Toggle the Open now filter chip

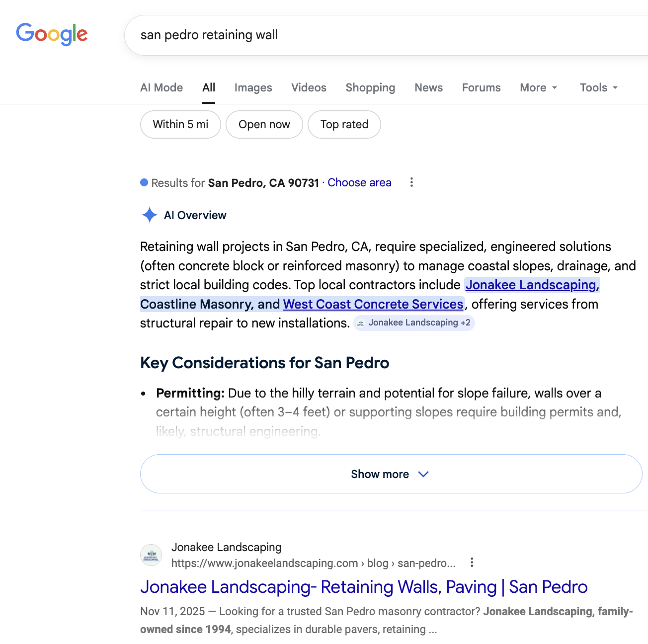click(x=264, y=124)
